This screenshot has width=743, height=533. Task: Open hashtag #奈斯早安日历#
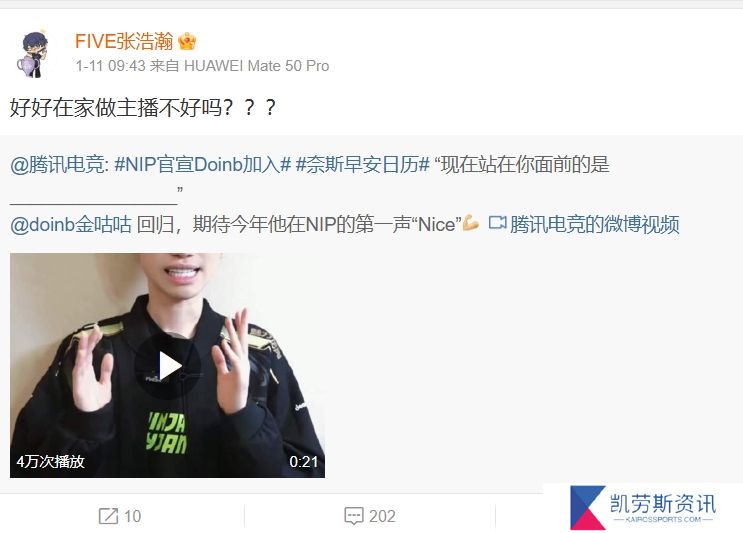click(x=362, y=165)
